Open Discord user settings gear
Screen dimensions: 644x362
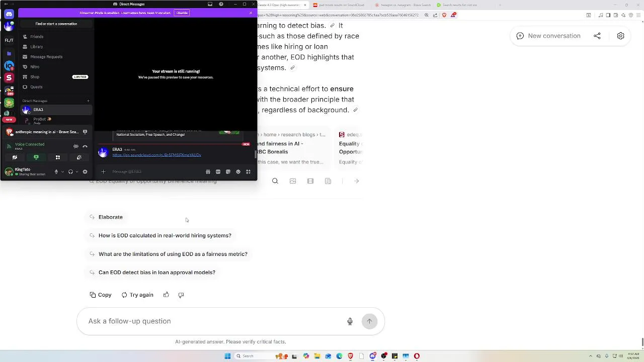pos(85,171)
